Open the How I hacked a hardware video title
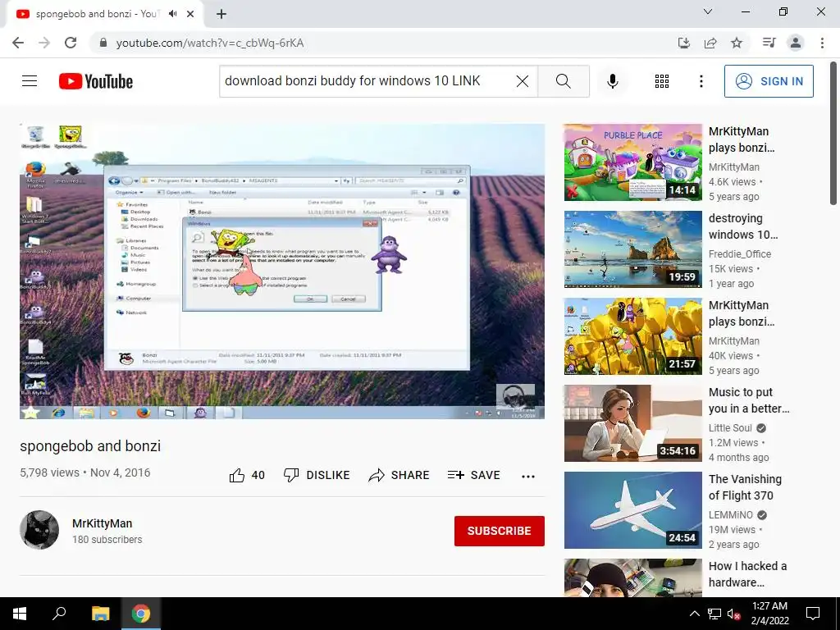This screenshot has width=840, height=630. click(x=748, y=574)
